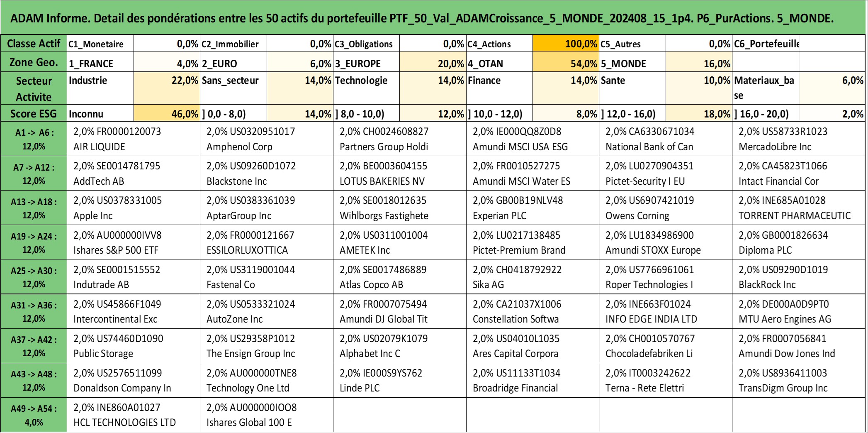Viewport: 868px width, 433px height.
Task: Click the Amphenol Corp cell
Action: (267, 139)
